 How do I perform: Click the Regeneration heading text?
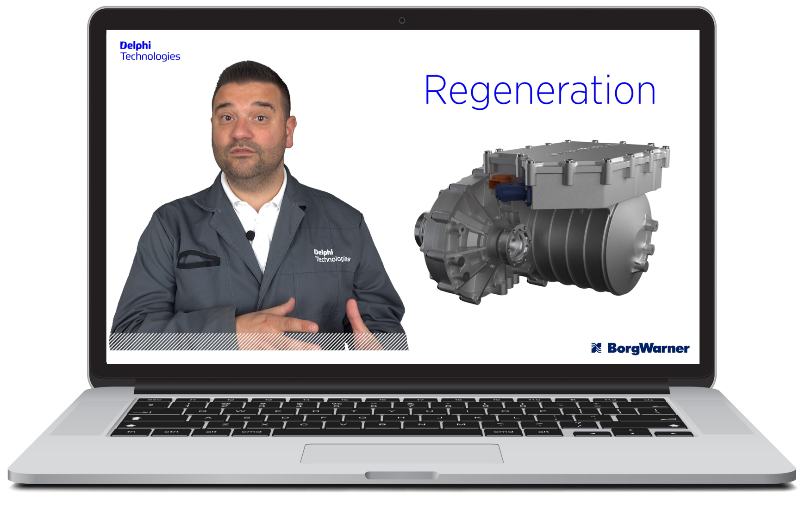coord(540,91)
